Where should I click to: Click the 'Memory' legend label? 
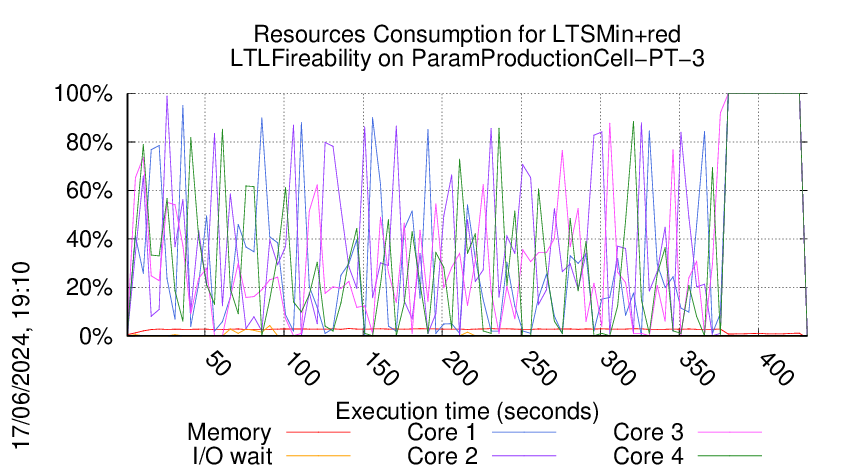(x=229, y=433)
